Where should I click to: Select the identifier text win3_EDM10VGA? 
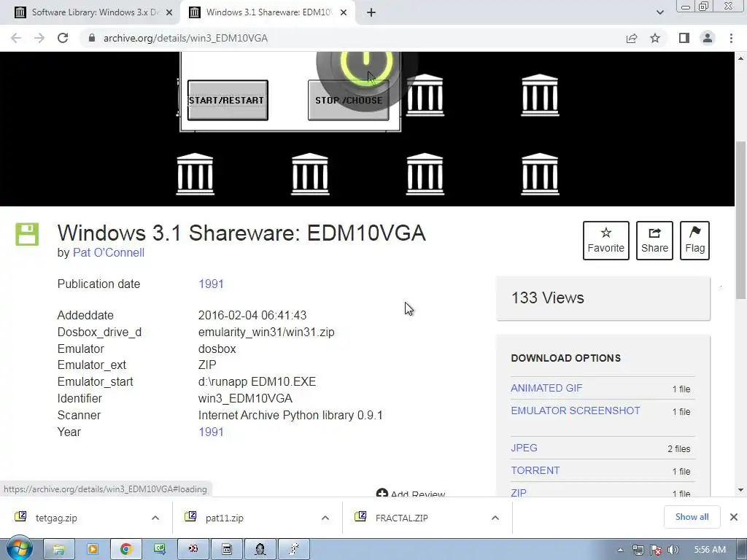click(245, 398)
